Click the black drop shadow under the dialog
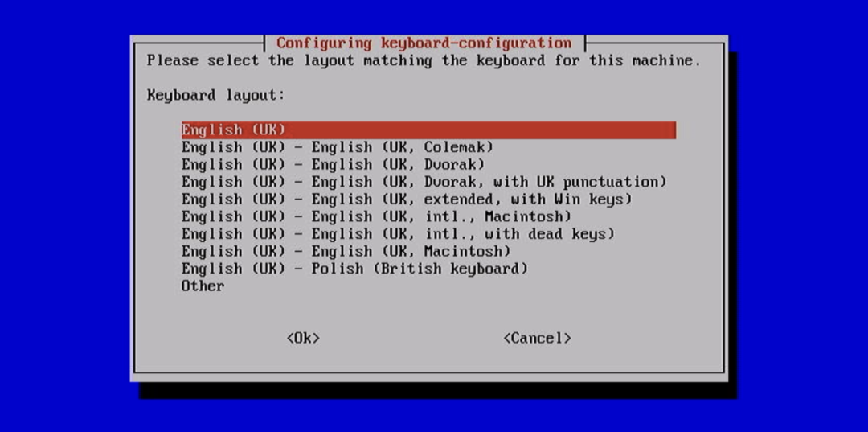Image resolution: width=868 pixels, height=432 pixels. pos(437,390)
